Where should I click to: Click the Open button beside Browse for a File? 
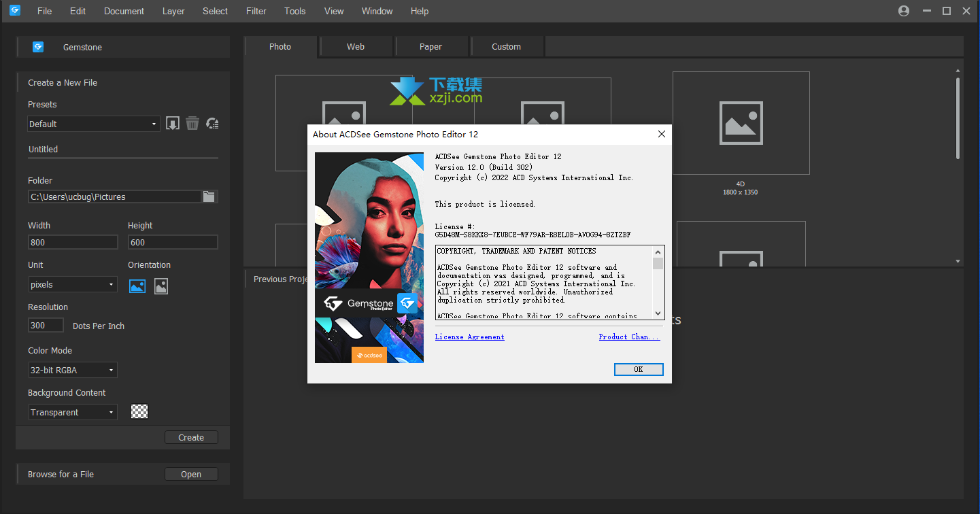click(x=191, y=475)
